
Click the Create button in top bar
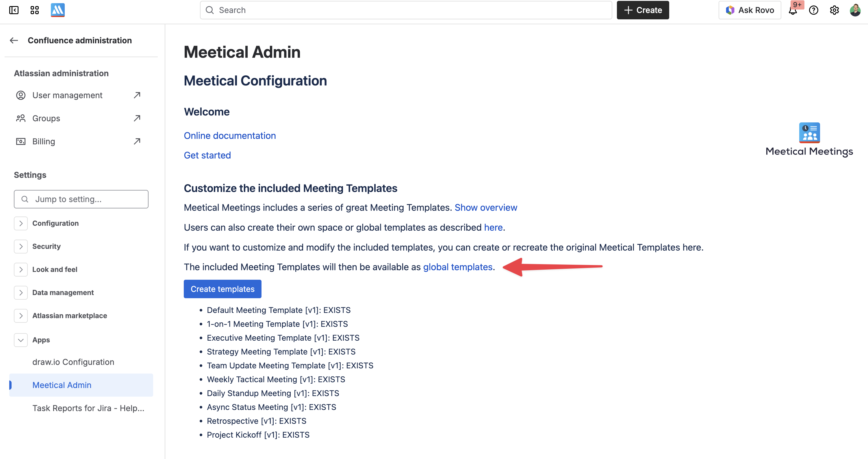tap(643, 10)
